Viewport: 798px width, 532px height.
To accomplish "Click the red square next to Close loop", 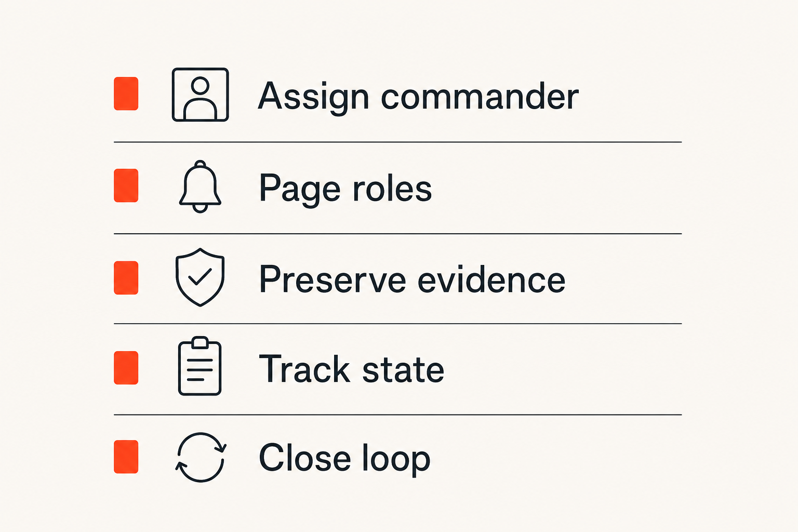I will click(x=126, y=457).
